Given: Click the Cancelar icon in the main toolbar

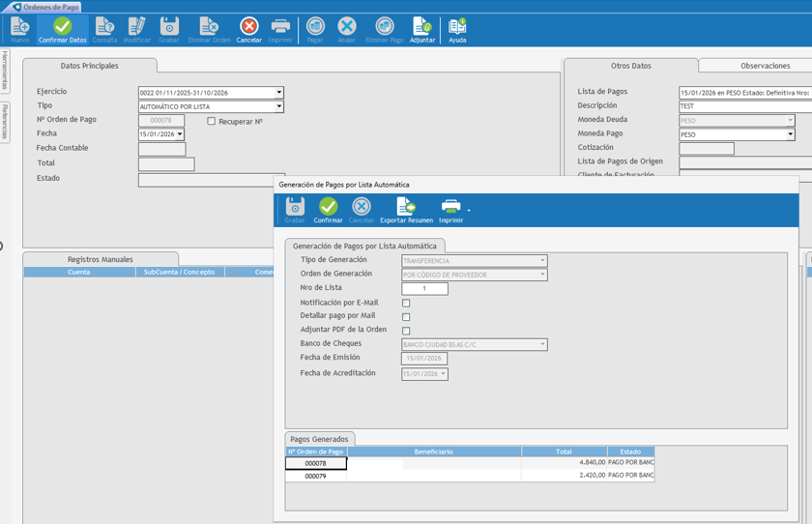Looking at the screenshot, I should tap(248, 29).
